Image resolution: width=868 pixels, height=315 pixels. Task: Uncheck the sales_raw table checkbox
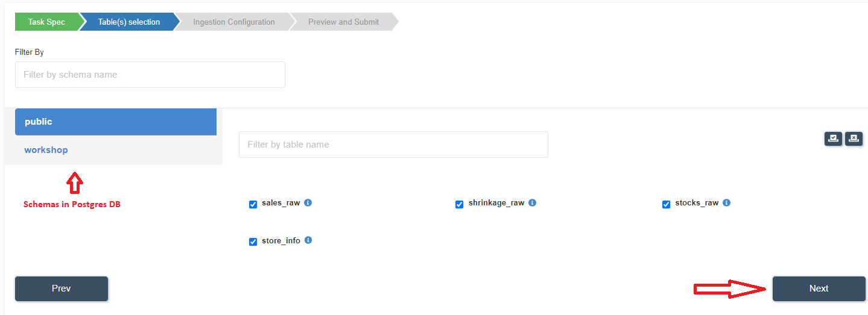point(253,204)
